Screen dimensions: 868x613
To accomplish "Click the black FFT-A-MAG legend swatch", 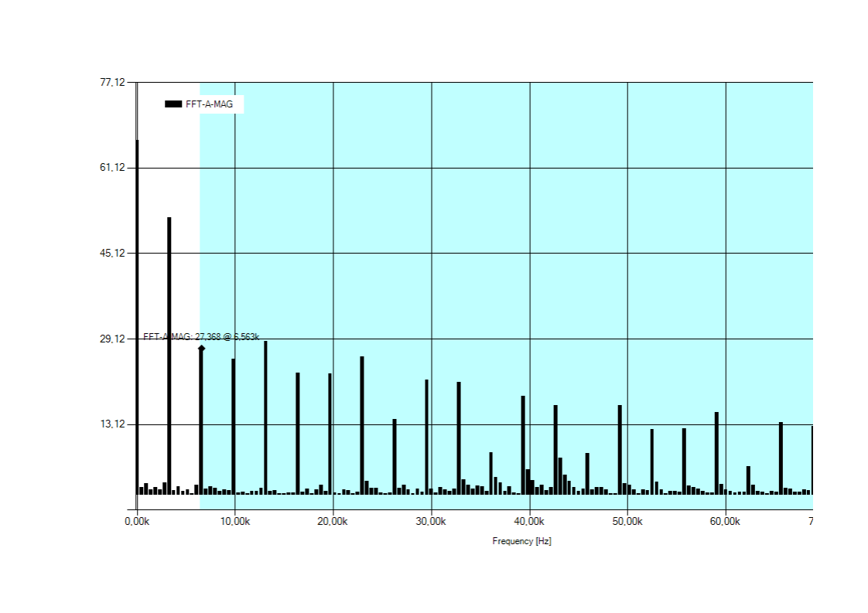I will [173, 104].
